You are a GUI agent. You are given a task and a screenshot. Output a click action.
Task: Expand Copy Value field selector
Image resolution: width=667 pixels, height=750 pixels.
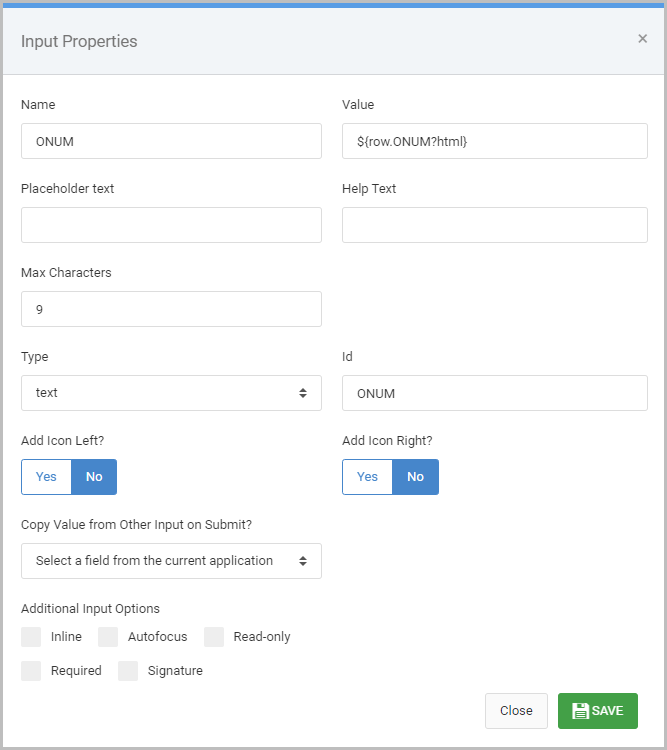[171, 561]
